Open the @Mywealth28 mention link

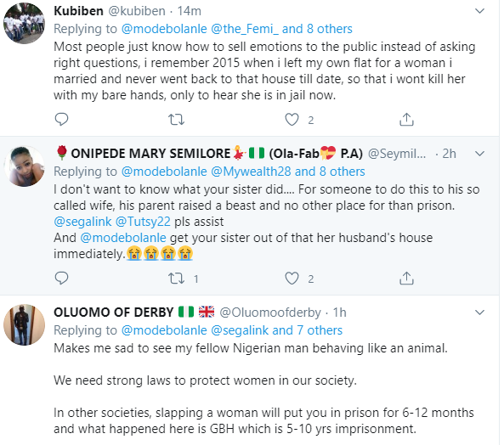[251, 172]
